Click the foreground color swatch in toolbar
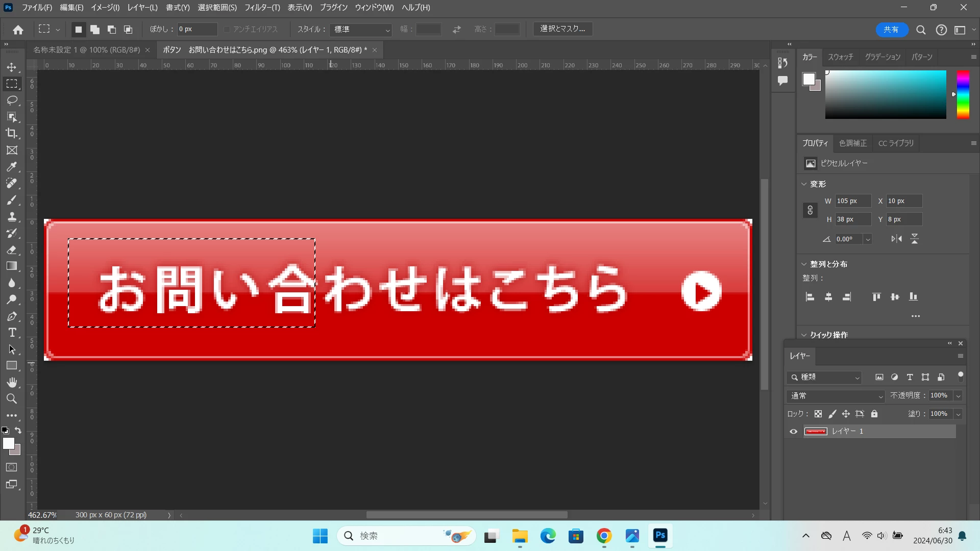The image size is (980, 551). [9, 444]
